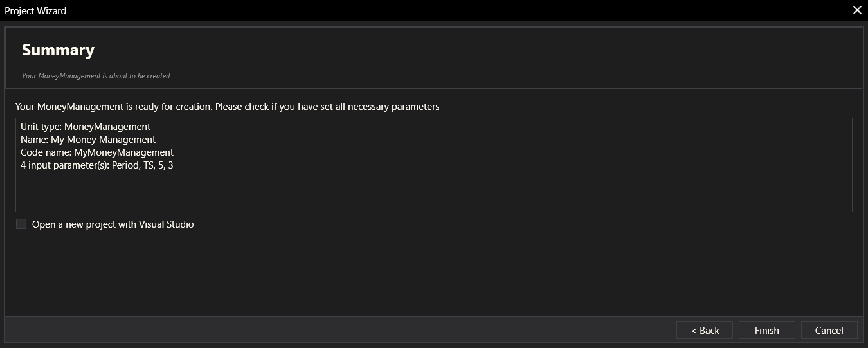This screenshot has height=348, width=868.
Task: Select the 'Name: My Money Management' line
Action: tap(88, 140)
